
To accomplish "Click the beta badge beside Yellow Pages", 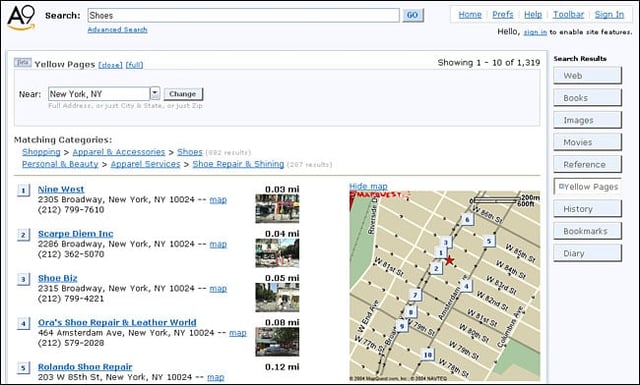I will (22, 62).
